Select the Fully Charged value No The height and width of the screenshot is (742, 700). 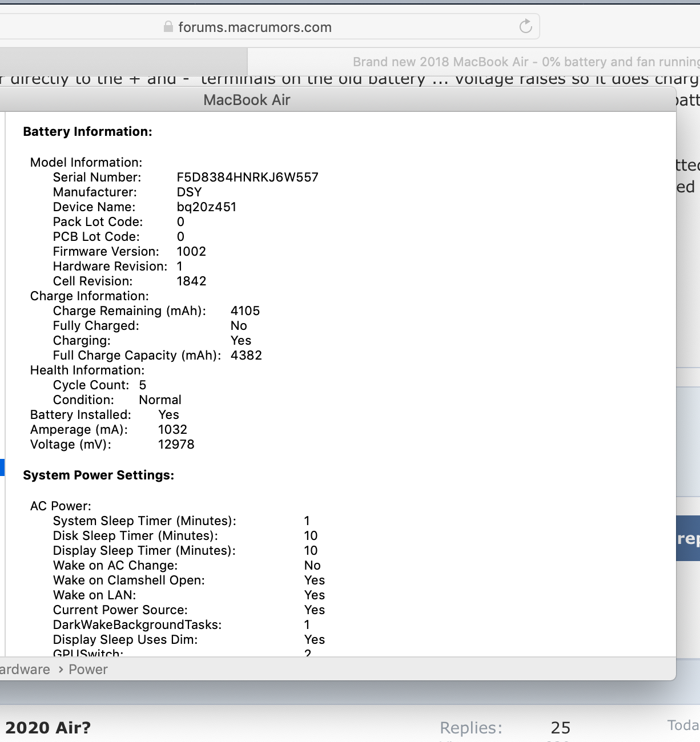pos(239,326)
